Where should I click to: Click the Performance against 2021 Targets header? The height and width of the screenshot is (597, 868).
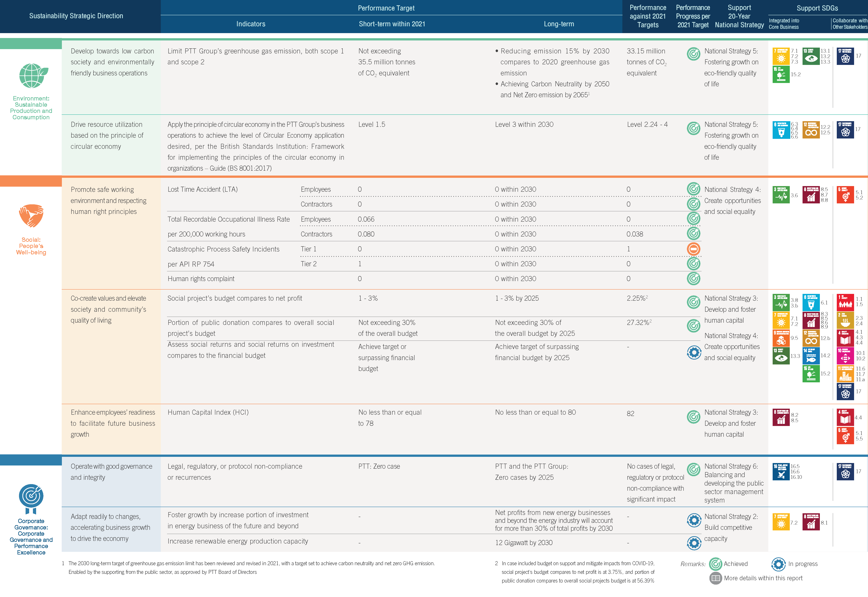tap(648, 16)
